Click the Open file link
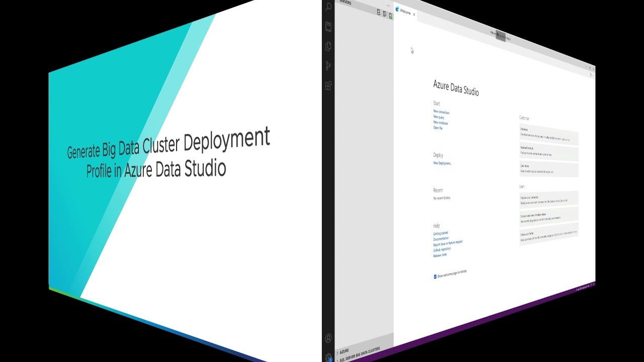This screenshot has width=644, height=362. coord(438,128)
